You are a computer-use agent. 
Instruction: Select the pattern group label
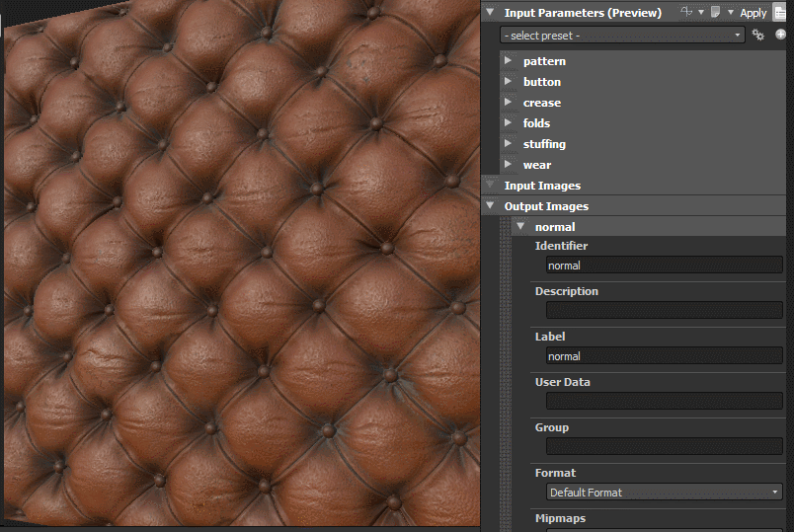coord(544,61)
